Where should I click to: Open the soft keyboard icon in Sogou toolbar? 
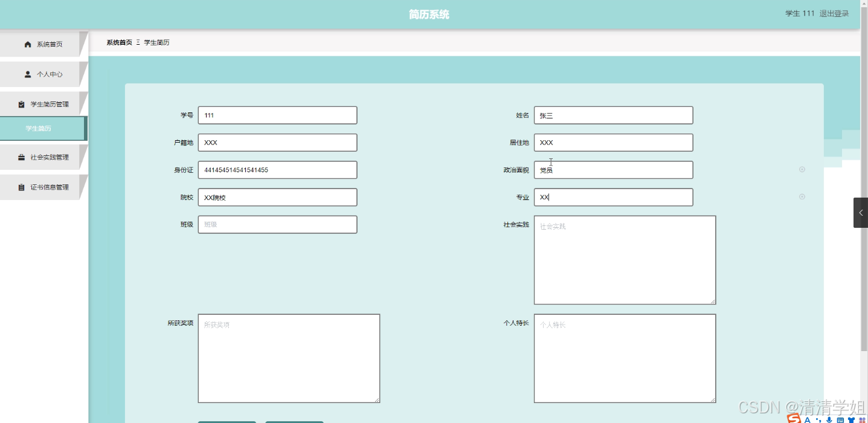coord(840,419)
